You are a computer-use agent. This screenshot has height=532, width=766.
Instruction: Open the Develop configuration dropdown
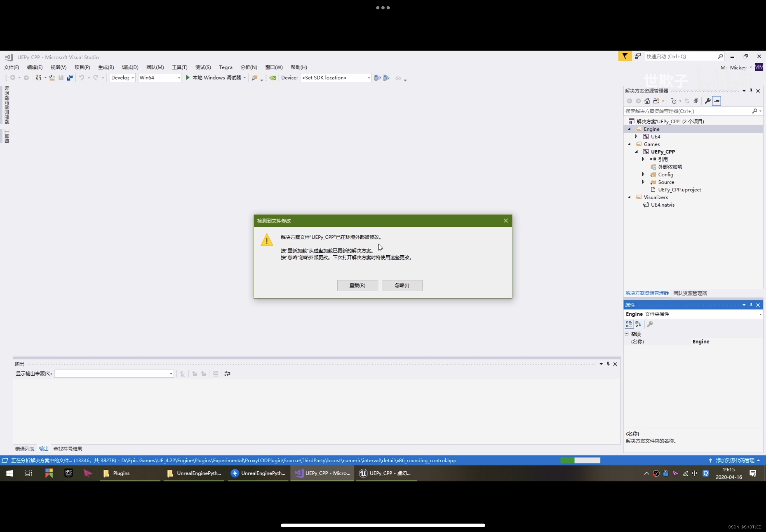pyautogui.click(x=122, y=78)
